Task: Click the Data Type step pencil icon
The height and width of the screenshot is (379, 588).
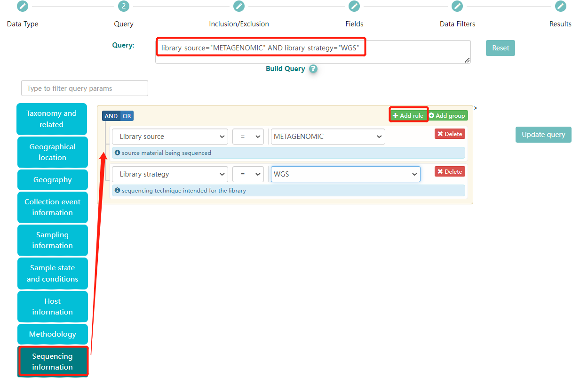Action: point(22,6)
